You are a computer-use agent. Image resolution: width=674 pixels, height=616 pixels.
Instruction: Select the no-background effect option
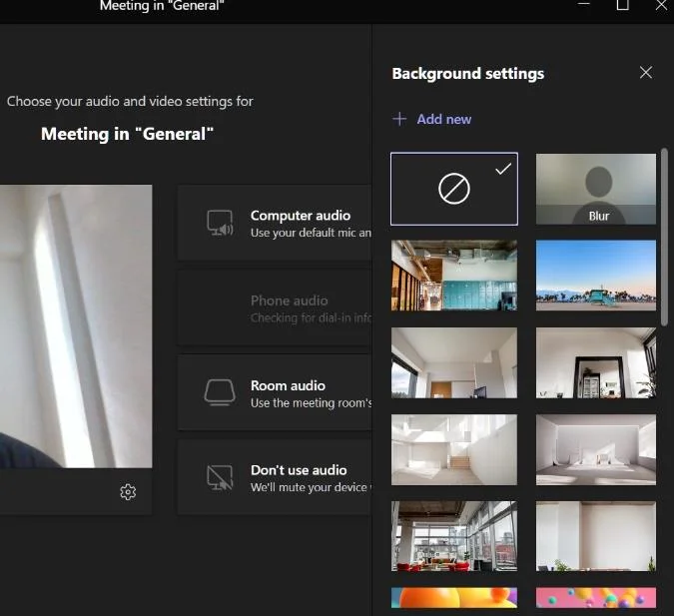(x=454, y=189)
